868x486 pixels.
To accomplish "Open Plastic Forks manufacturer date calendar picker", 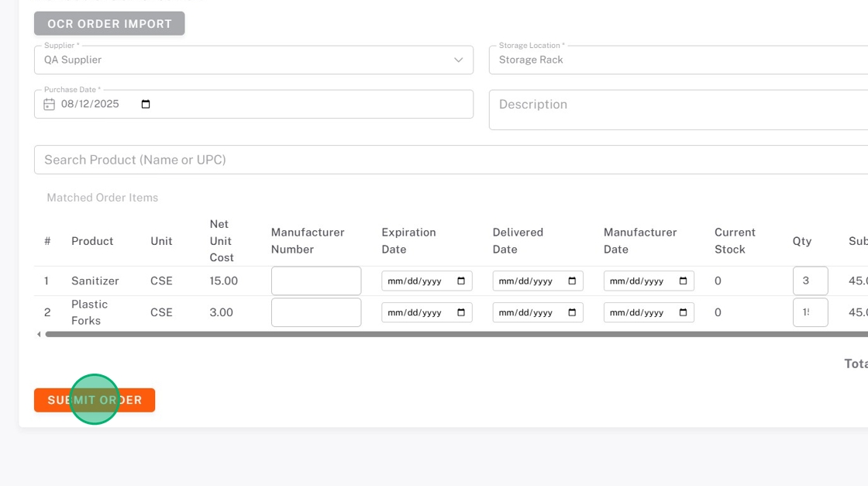I will click(x=683, y=312).
